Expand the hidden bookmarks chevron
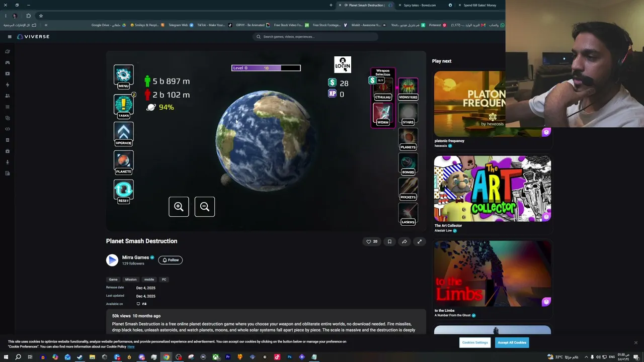 coord(46,25)
